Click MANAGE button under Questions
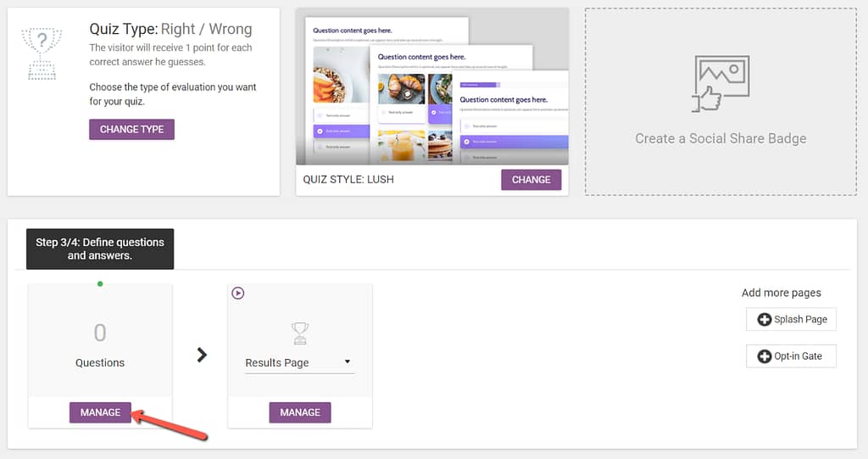This screenshot has height=459, width=868. [100, 412]
